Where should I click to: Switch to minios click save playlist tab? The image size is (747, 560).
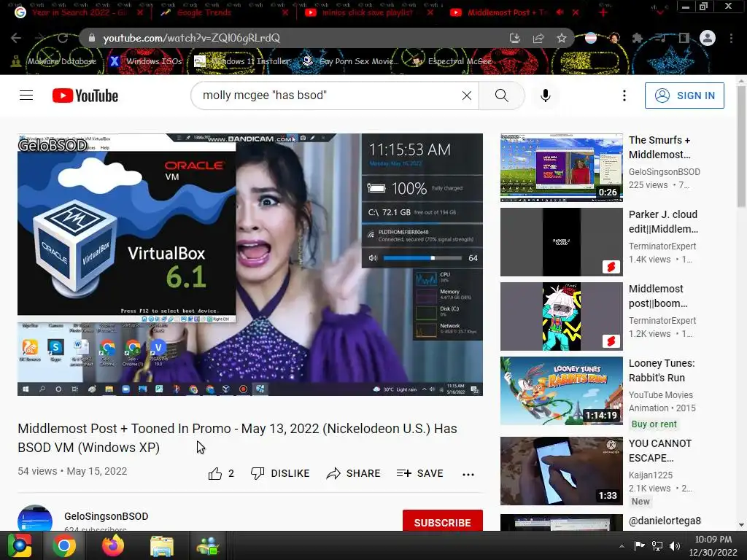click(x=367, y=12)
